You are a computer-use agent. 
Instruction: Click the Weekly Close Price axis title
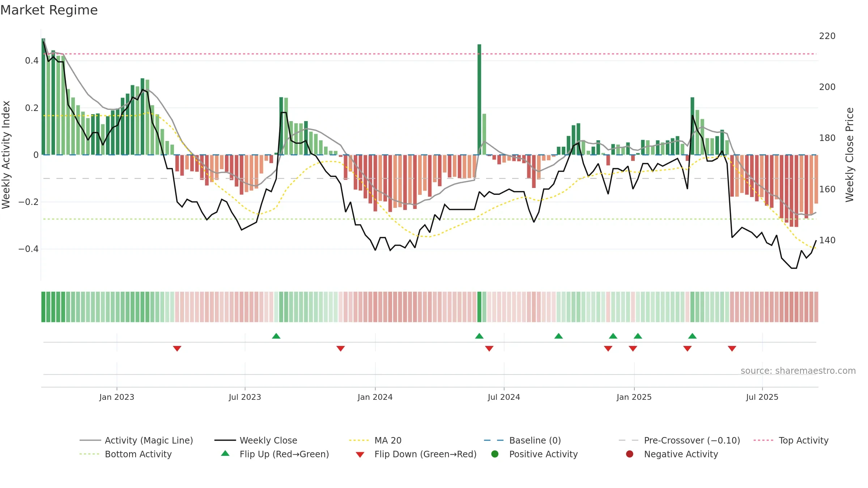coord(850,155)
